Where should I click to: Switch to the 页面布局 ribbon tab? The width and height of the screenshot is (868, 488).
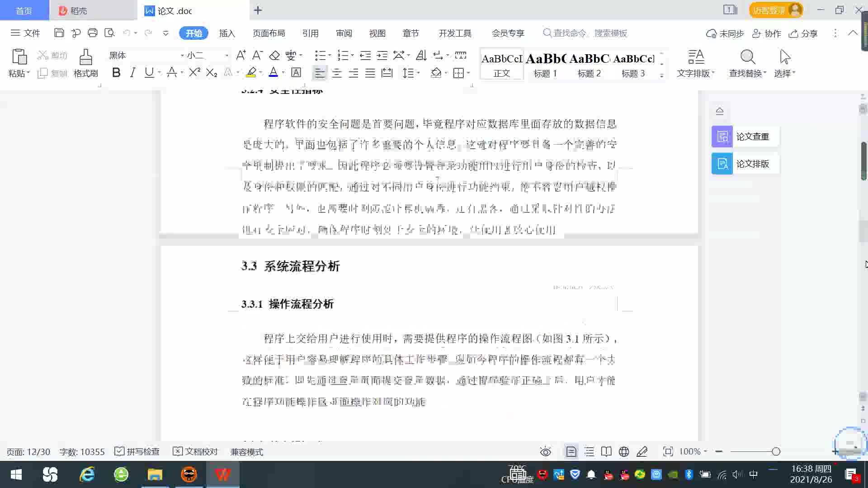pyautogui.click(x=269, y=33)
